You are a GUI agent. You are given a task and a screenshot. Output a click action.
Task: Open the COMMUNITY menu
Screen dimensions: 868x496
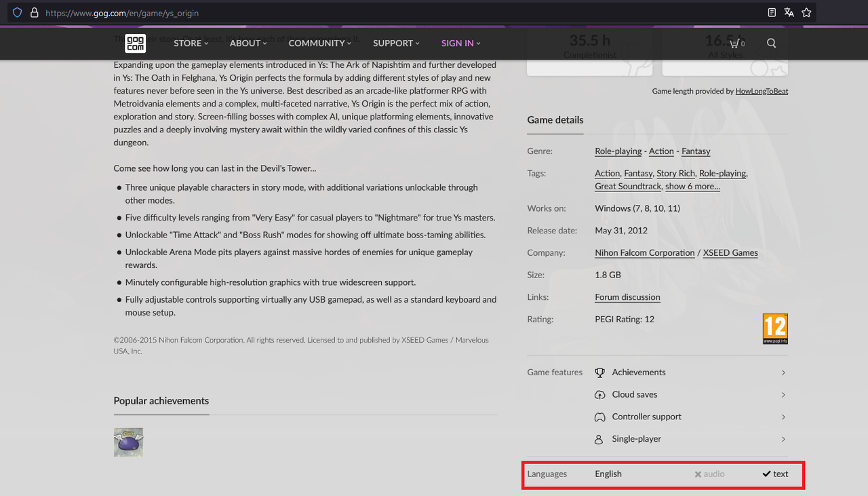click(319, 43)
